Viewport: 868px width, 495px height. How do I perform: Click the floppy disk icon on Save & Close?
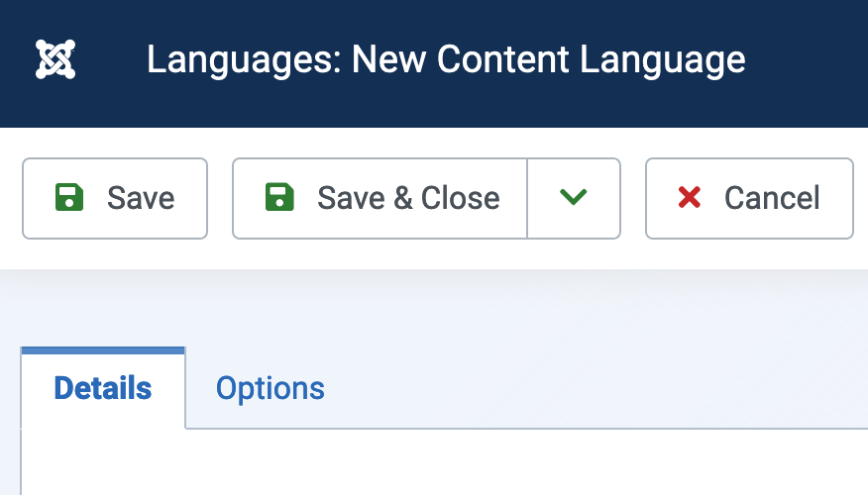(x=279, y=197)
